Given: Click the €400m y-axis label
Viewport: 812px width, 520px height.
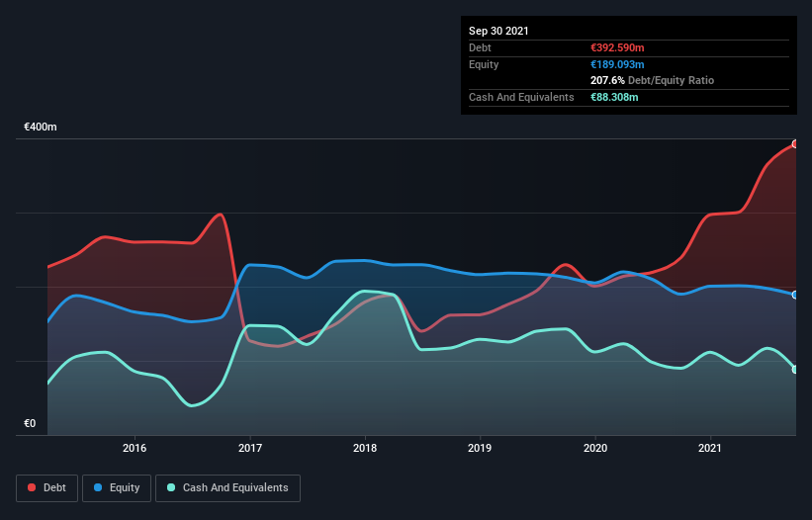Looking at the screenshot, I should tap(41, 127).
